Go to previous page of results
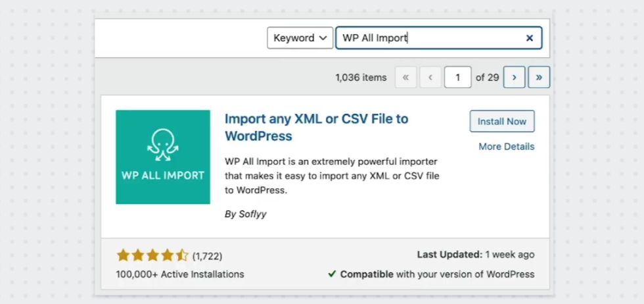This screenshot has width=644, height=304. [x=430, y=78]
